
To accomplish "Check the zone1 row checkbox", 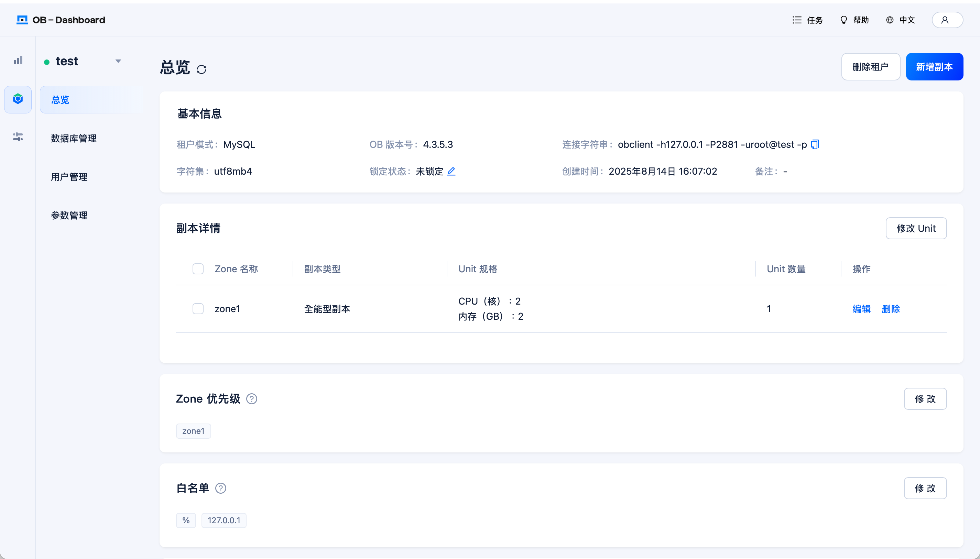I will pos(198,309).
